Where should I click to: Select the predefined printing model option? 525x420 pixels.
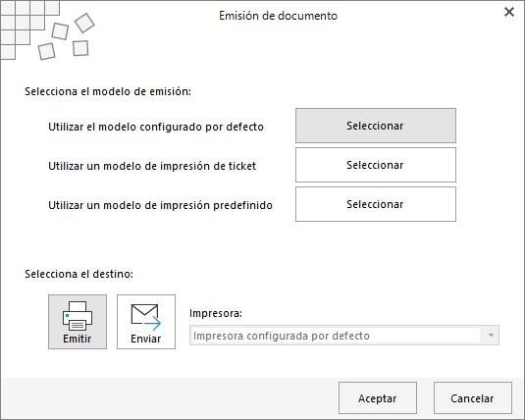click(376, 204)
